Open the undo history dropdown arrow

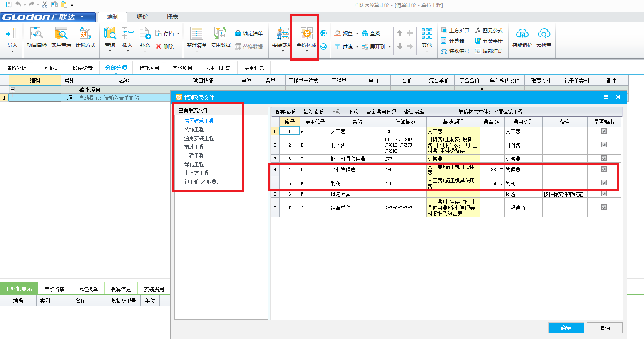tap(24, 5)
